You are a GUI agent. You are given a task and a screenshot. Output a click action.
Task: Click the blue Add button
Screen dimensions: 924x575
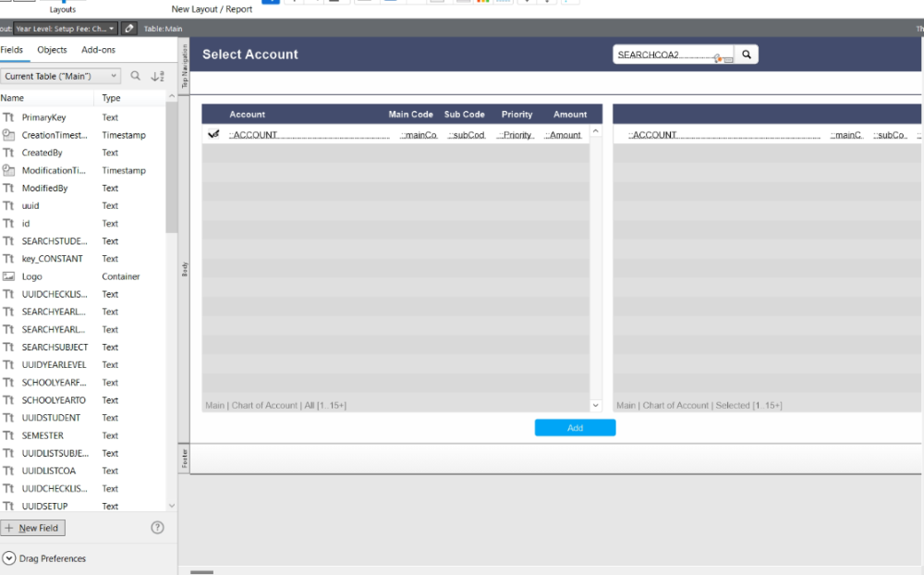pyautogui.click(x=575, y=428)
